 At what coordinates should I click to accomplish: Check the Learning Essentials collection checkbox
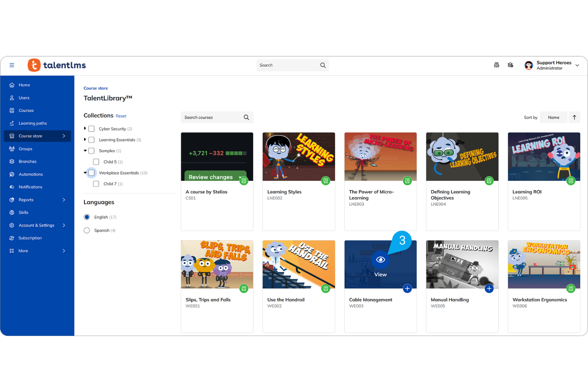(x=91, y=140)
